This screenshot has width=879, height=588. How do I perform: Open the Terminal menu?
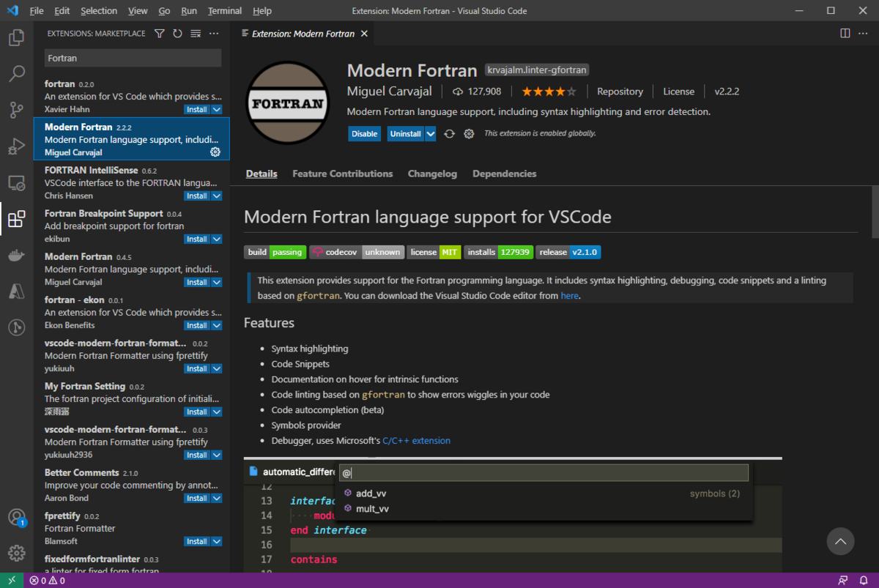point(225,11)
